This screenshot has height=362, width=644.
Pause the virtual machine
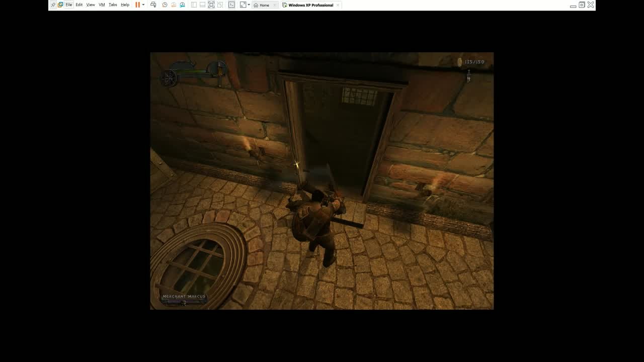(x=137, y=5)
